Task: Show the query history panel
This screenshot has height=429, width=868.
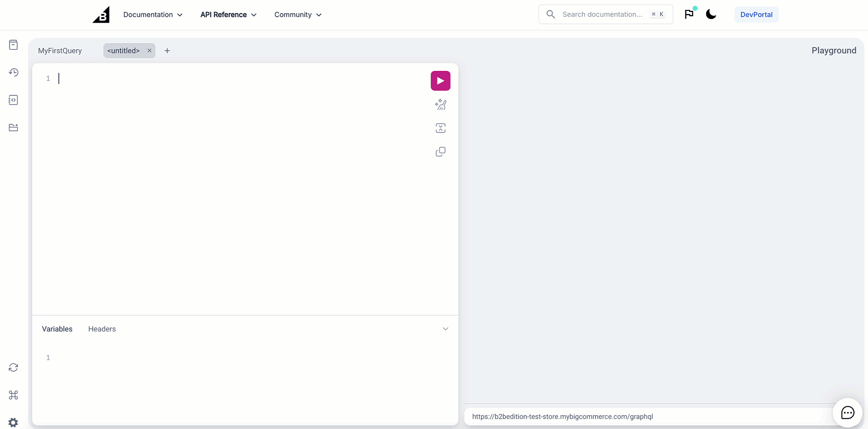Action: tap(14, 72)
